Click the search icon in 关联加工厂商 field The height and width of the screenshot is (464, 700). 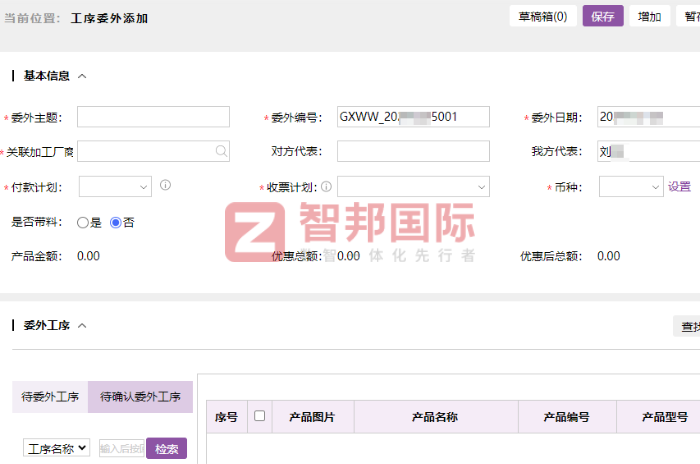click(220, 151)
